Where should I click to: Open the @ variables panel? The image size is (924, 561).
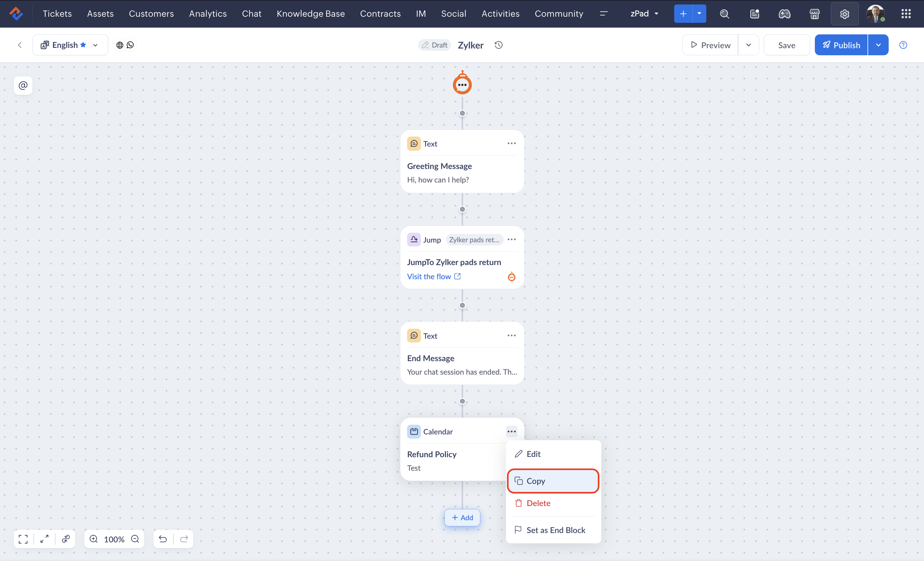23,85
